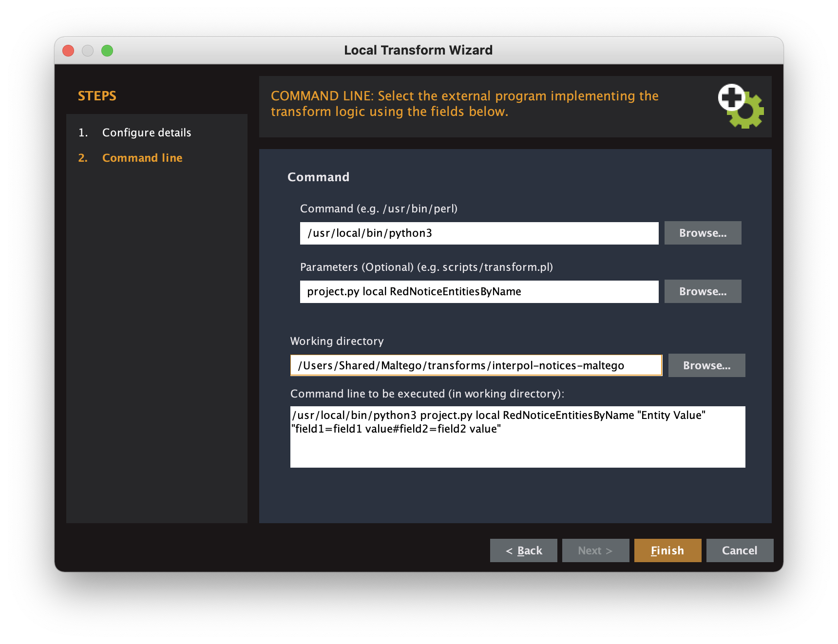Browse for the Parameters script file
Viewport: 838px width, 644px height.
point(703,291)
